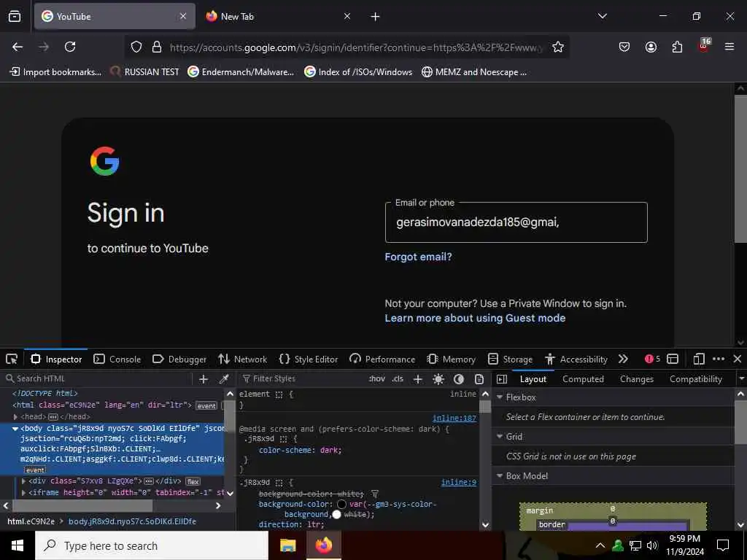The height and width of the screenshot is (560, 747).
Task: Toggle print media simulation page icon
Action: (x=479, y=379)
